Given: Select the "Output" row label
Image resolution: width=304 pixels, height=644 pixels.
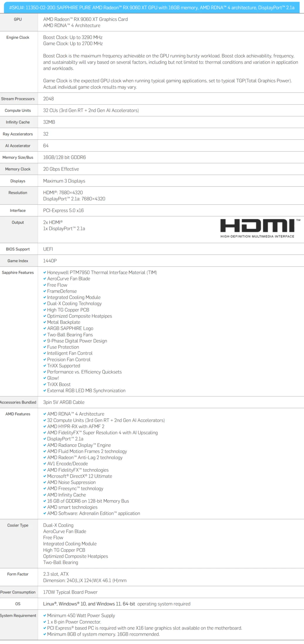Looking at the screenshot, I should [18, 223].
